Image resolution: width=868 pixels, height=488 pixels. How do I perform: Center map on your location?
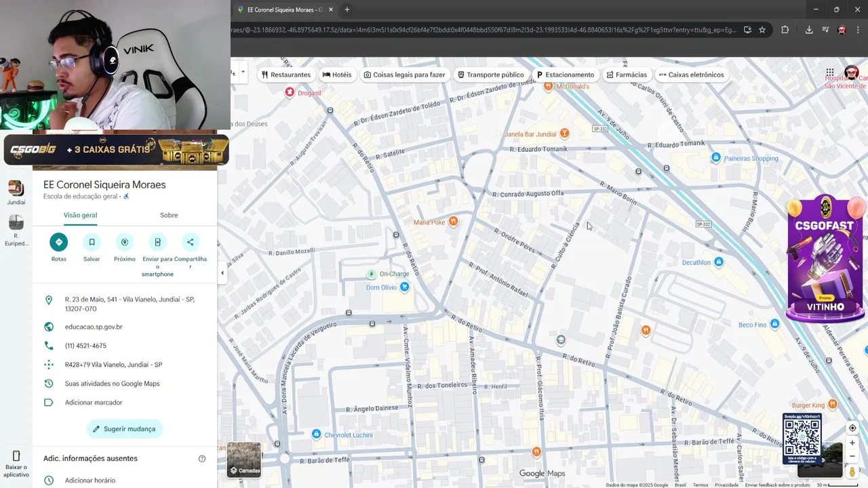click(x=852, y=428)
